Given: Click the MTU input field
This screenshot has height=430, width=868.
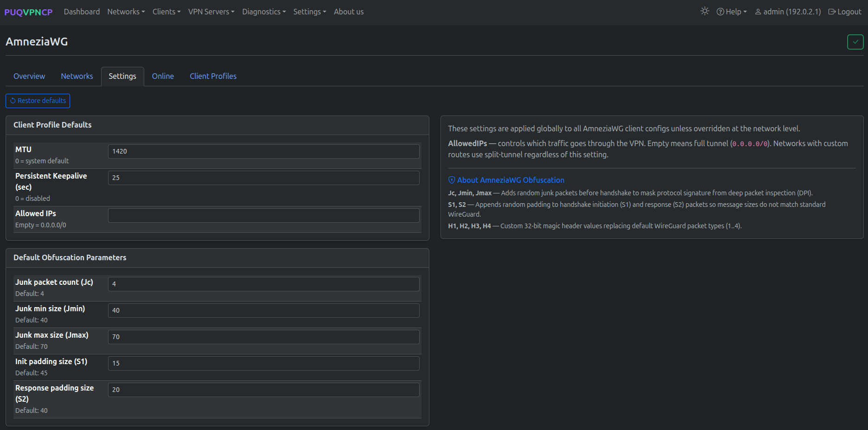Looking at the screenshot, I should click(264, 151).
